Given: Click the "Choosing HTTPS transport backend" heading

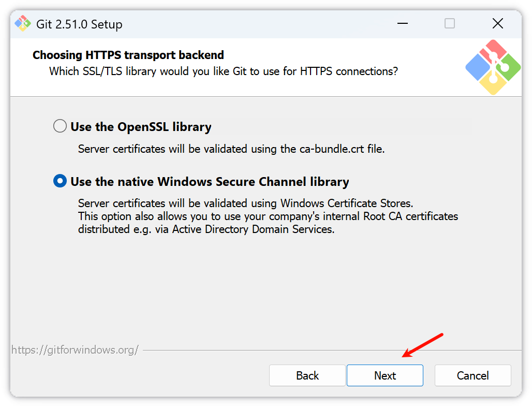Looking at the screenshot, I should (x=128, y=55).
